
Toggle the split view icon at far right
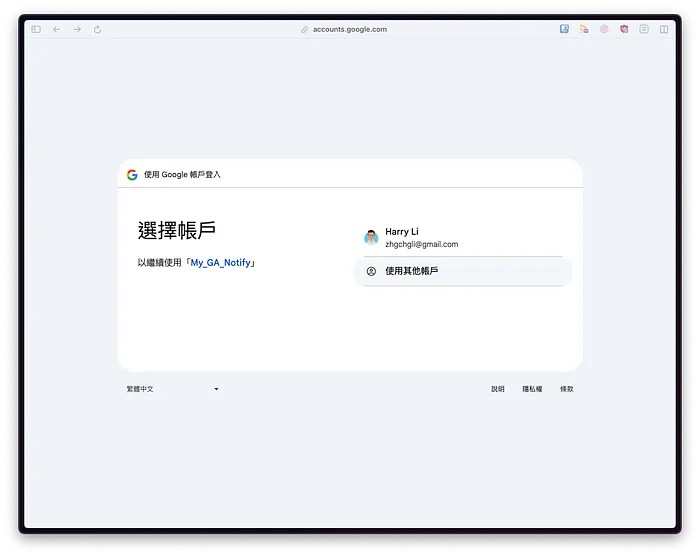tap(664, 29)
